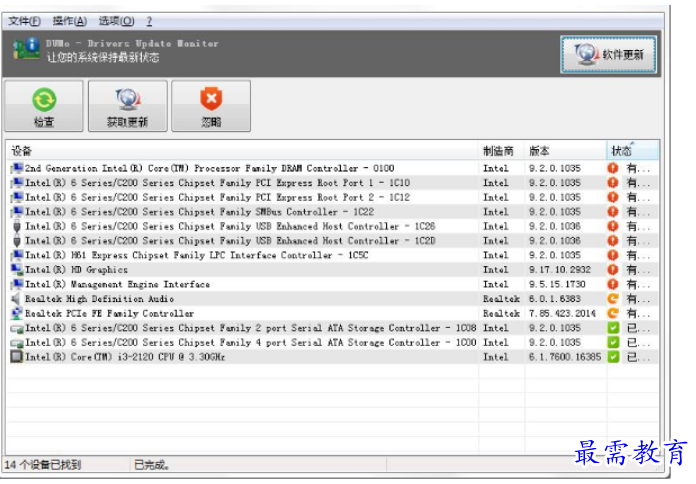Click device icon of LPC Interface Controller row

(17, 255)
